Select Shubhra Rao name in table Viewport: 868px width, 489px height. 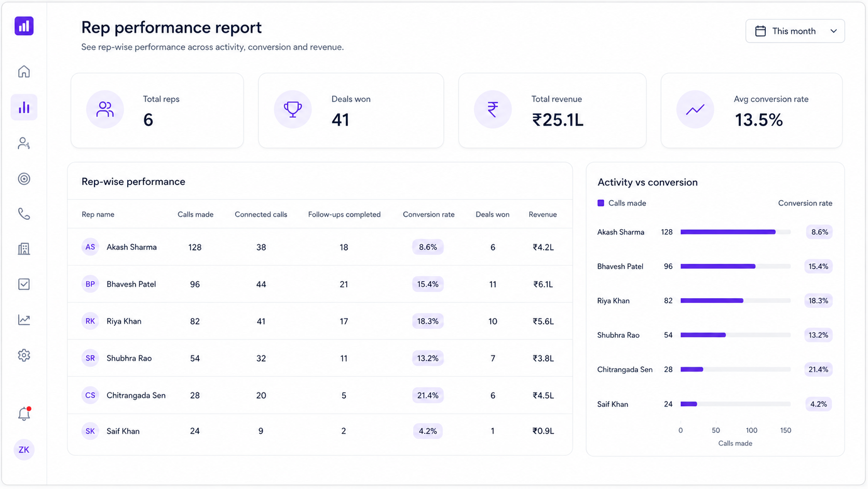[129, 358]
